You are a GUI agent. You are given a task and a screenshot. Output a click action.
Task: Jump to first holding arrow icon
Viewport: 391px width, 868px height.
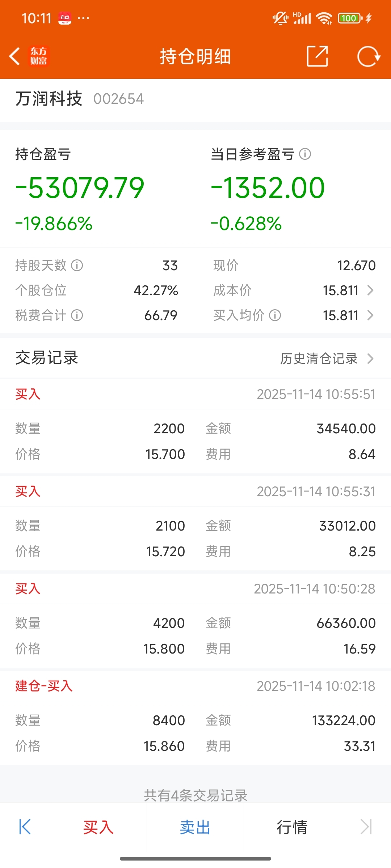(25, 827)
